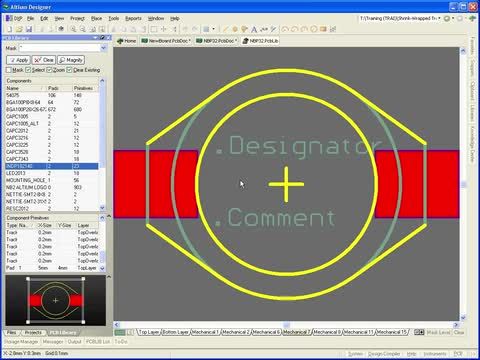The width and height of the screenshot is (480, 360).
Task: Collapse the preview thumbnail section
Action: click(x=109, y=277)
